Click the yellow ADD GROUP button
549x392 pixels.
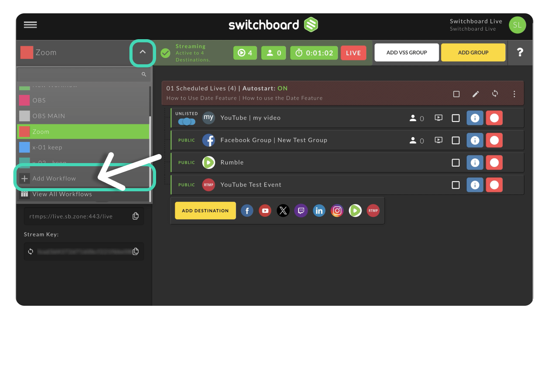click(473, 53)
